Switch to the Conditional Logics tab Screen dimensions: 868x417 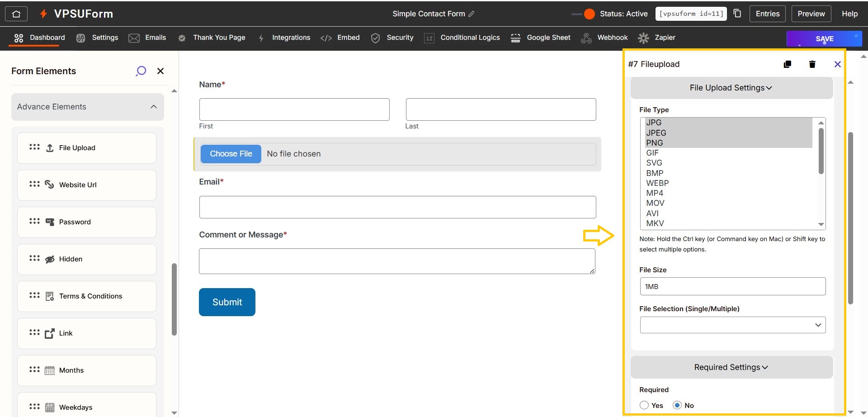pyautogui.click(x=470, y=38)
